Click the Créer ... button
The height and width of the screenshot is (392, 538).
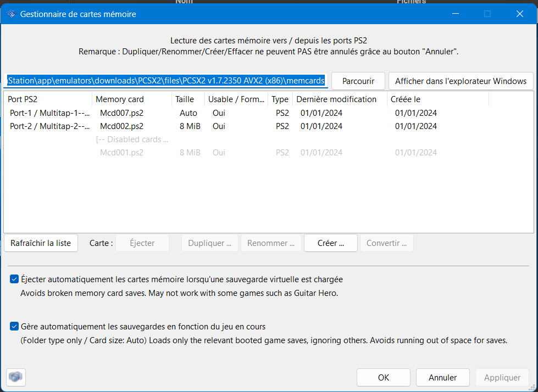coord(330,243)
